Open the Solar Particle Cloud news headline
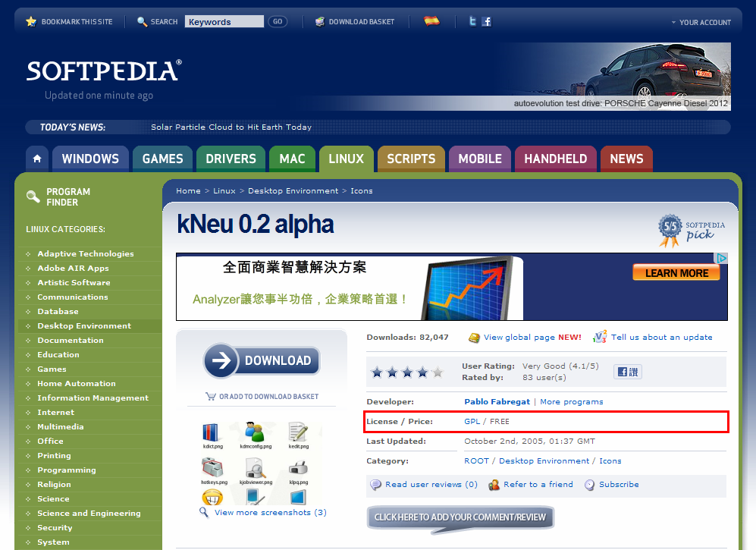Image resolution: width=756 pixels, height=550 pixels. pyautogui.click(x=231, y=127)
